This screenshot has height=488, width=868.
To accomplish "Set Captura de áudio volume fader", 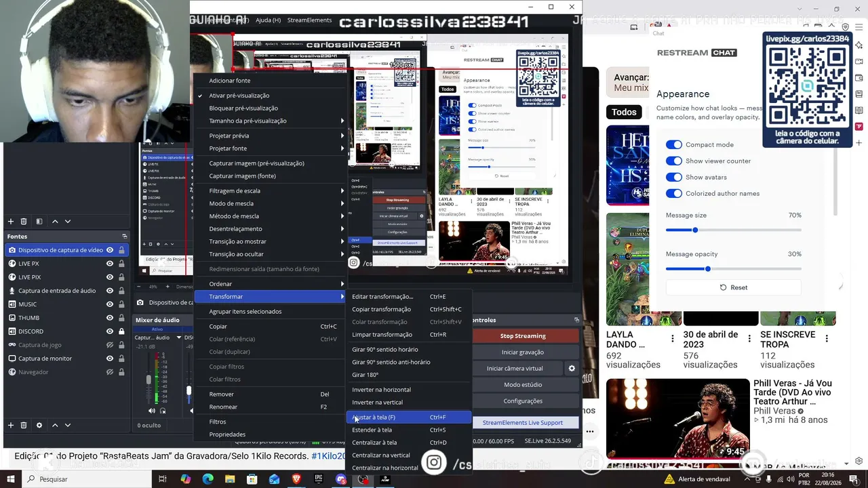I will [x=149, y=380].
